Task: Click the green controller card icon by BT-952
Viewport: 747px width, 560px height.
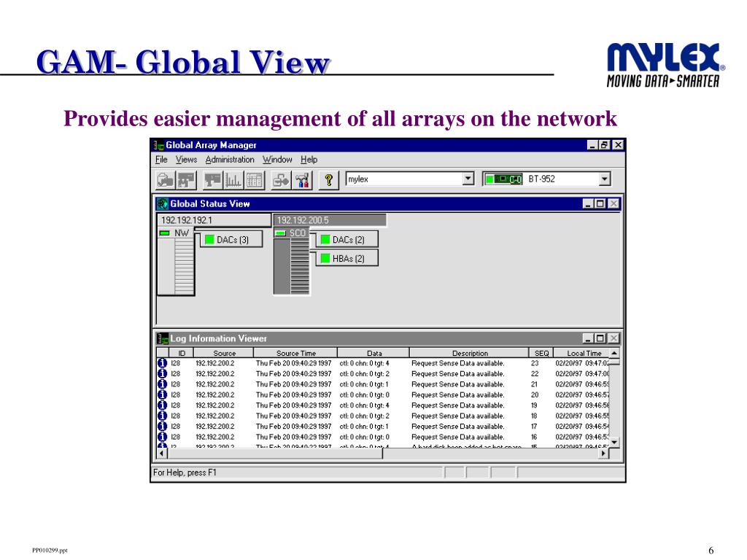Action: 503,179
